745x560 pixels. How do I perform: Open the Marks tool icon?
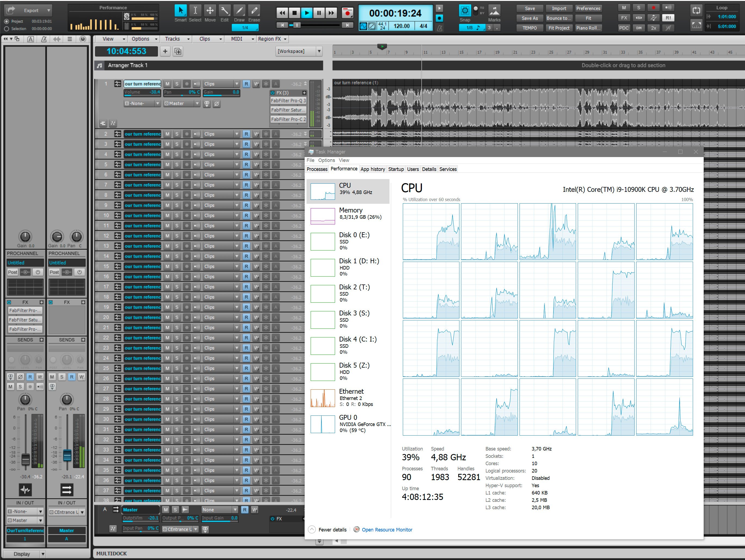494,11
